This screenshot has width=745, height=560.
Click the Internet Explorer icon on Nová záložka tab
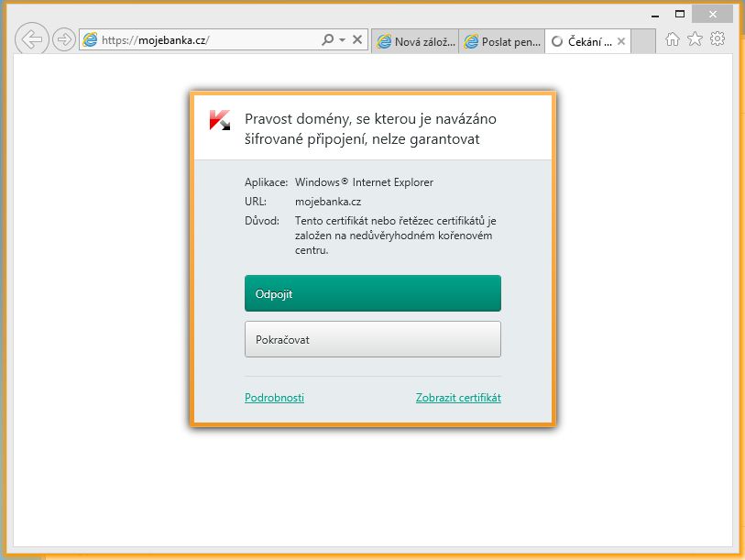pyautogui.click(x=384, y=42)
